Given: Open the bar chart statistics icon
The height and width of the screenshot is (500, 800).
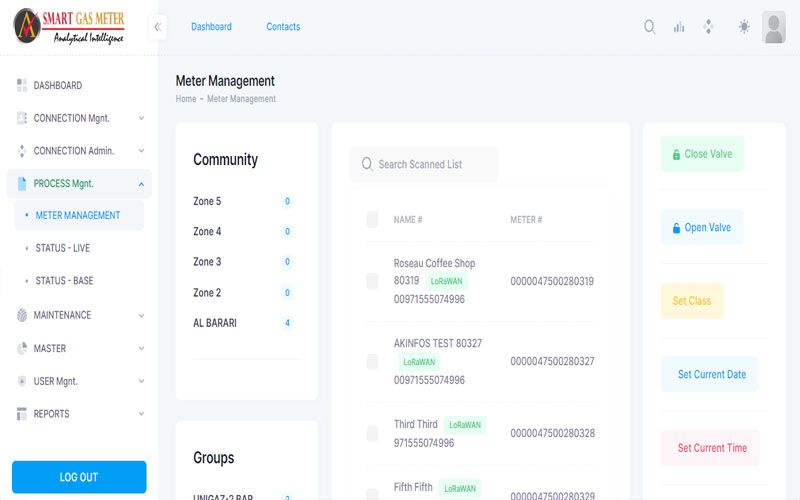Looking at the screenshot, I should [679, 27].
